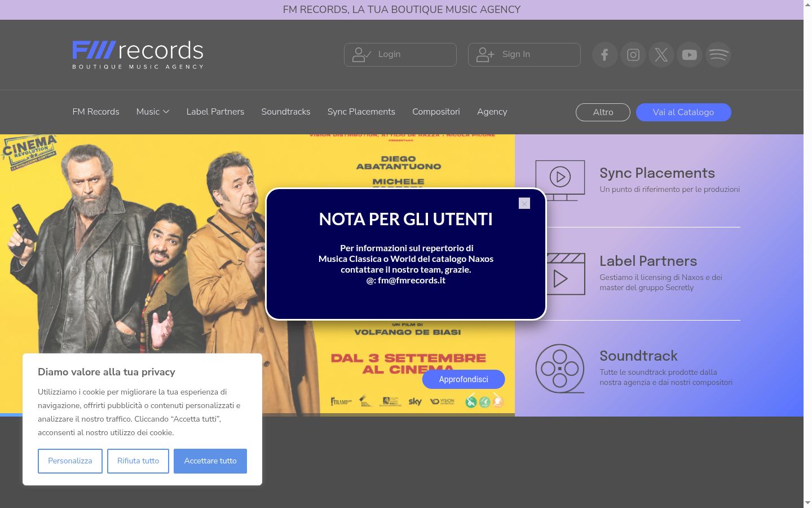Open the YouTube social icon
Image resolution: width=812 pixels, height=508 pixels.
pyautogui.click(x=690, y=55)
